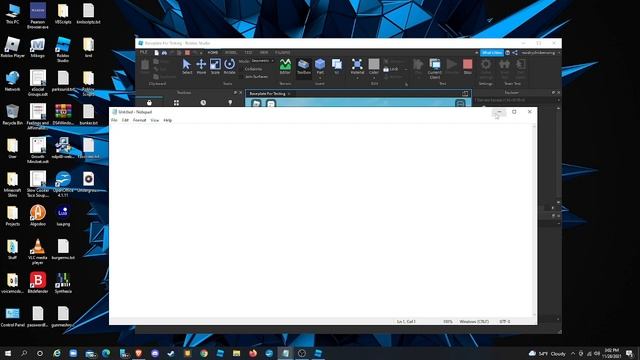This screenshot has height=360, width=640.
Task: Open Notepad Edit menu
Action: [125, 120]
